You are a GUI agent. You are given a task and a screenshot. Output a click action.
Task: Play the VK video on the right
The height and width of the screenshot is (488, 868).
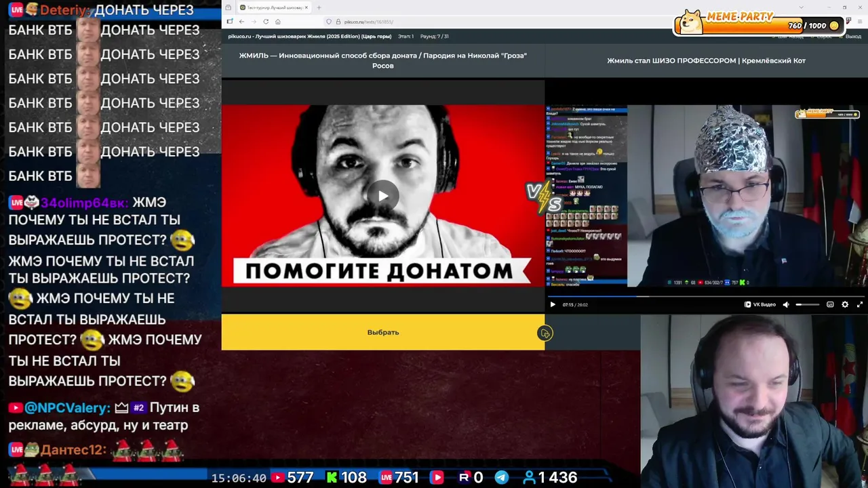click(552, 304)
